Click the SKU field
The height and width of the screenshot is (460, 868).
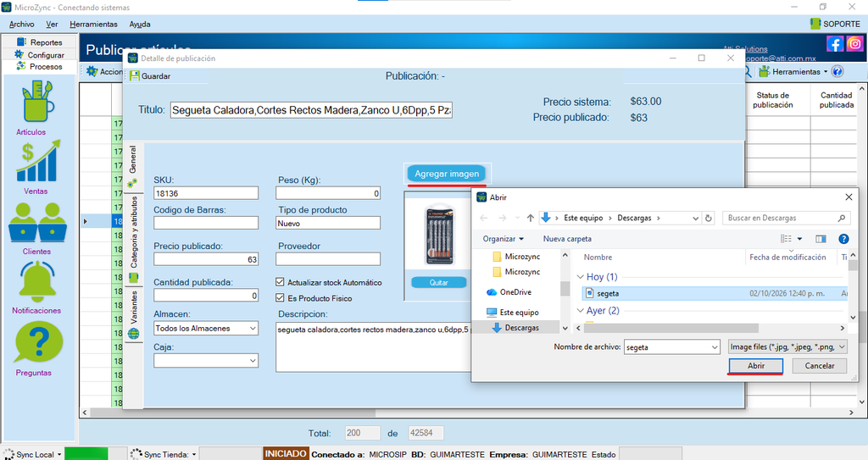click(206, 193)
